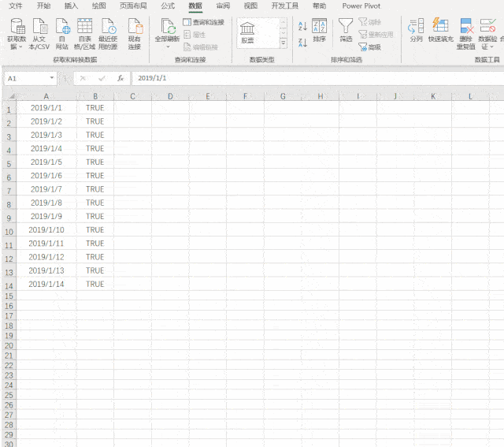Show the 查询和连接 pane
504x447 pixels.
click(203, 22)
